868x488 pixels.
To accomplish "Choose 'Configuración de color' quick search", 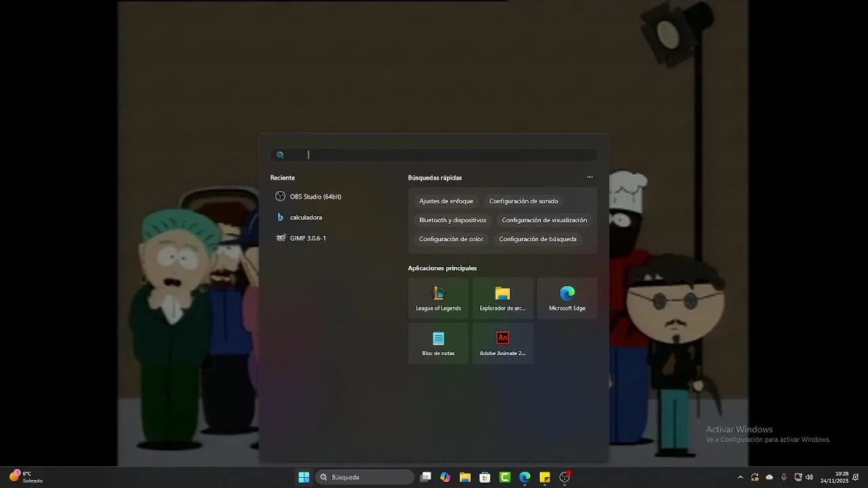I will [451, 239].
